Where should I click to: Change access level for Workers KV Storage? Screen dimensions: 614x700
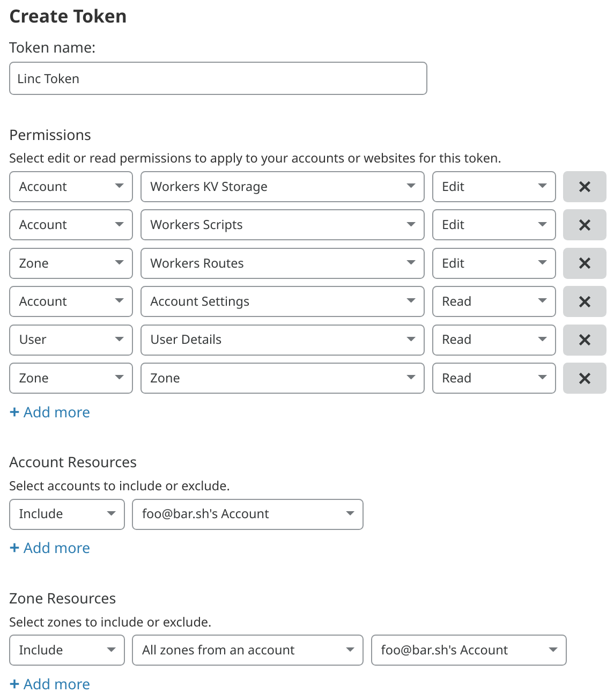pos(494,187)
